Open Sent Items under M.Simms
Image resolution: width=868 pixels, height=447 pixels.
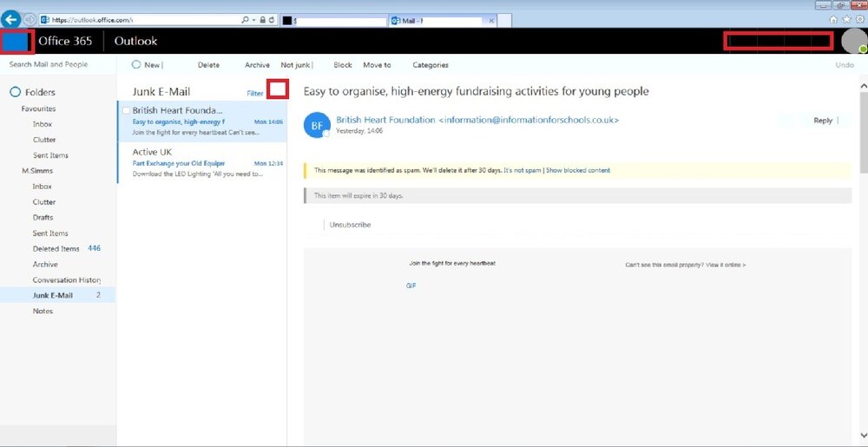(50, 233)
